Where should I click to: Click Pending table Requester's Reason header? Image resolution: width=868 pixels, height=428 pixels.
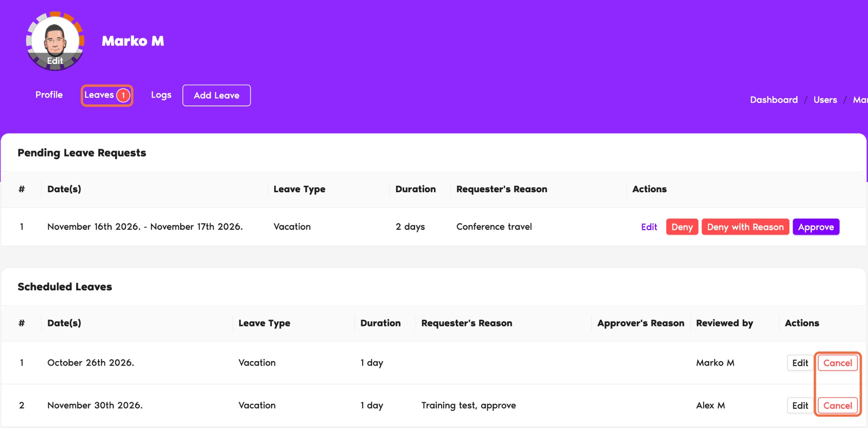(501, 189)
